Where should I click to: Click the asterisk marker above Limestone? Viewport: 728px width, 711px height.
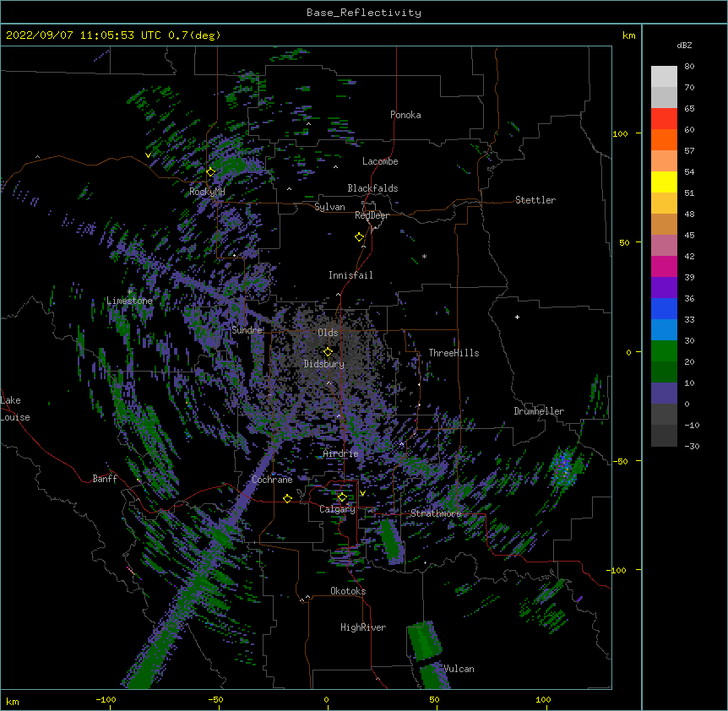click(130, 292)
